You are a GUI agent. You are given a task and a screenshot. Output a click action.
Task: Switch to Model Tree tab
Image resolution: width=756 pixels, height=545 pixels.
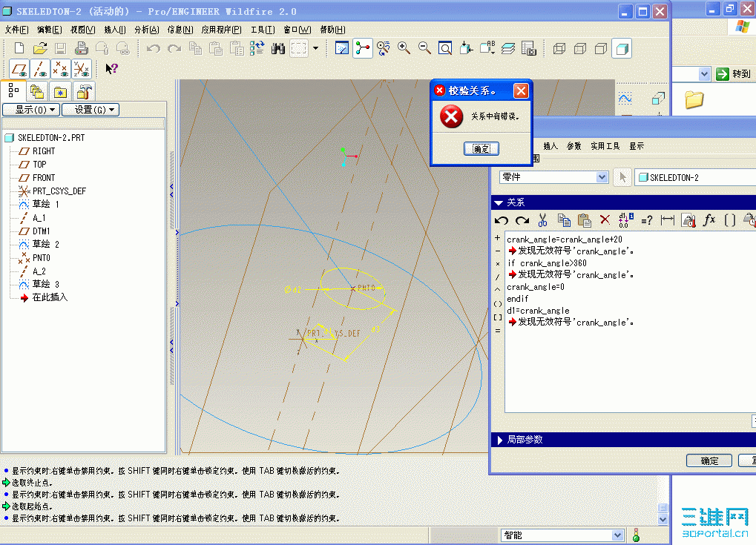(13, 90)
